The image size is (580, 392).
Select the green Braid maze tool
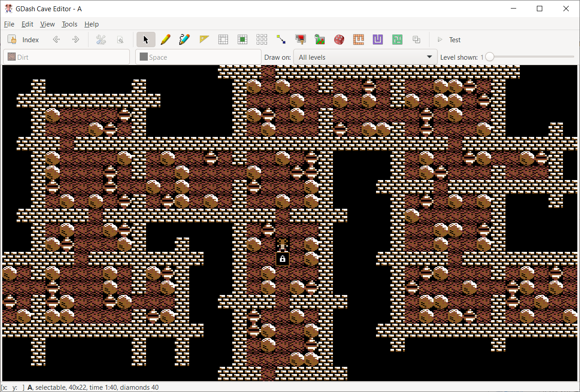click(397, 40)
